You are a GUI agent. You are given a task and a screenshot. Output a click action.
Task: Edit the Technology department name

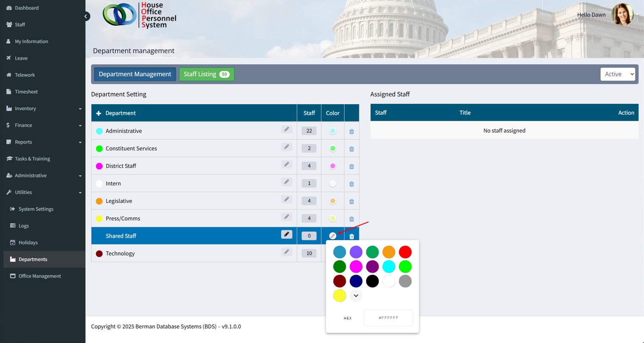[x=287, y=252]
